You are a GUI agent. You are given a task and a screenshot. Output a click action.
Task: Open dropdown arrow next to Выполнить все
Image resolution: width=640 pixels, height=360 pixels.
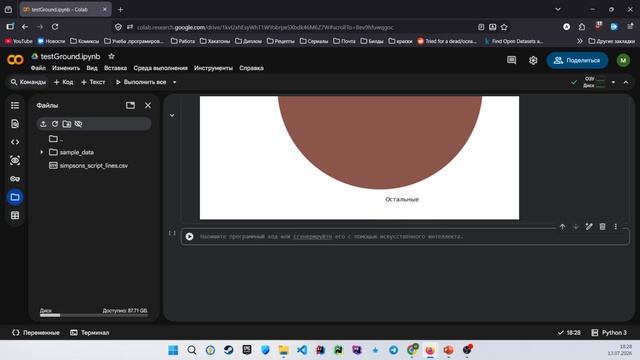click(175, 82)
